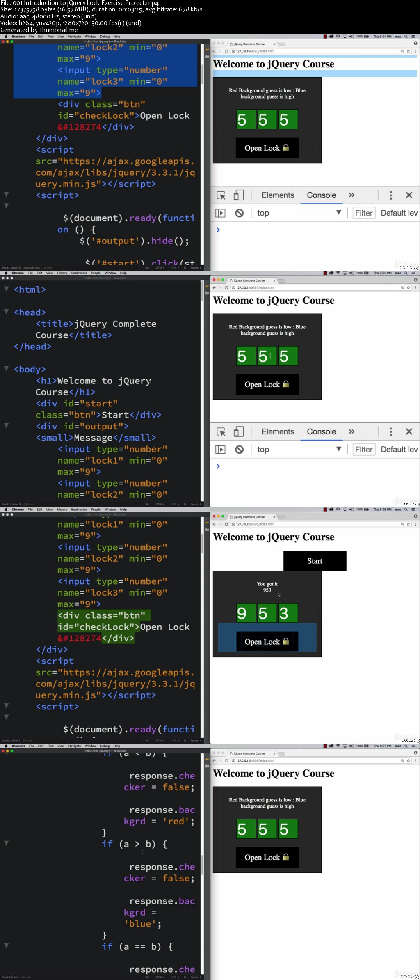Open People menu in 00:01:23 frame
The width and height of the screenshot is (420, 980).
(x=96, y=273)
